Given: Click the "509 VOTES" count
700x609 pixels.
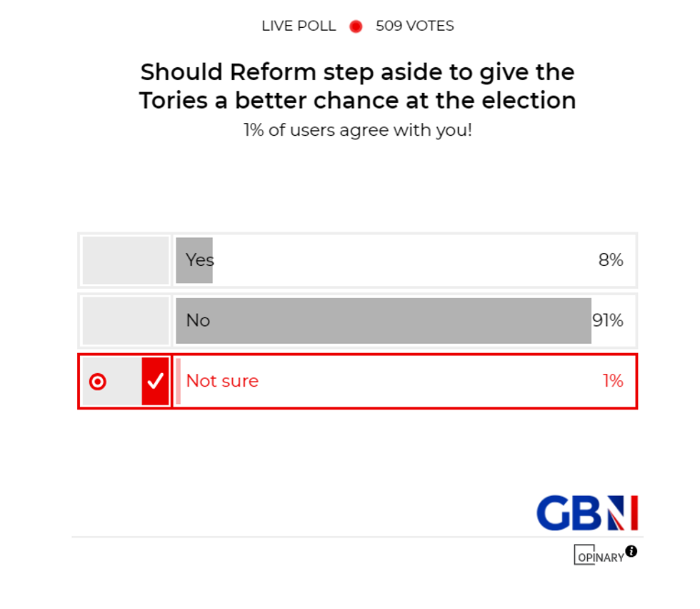Looking at the screenshot, I should pyautogui.click(x=415, y=26).
